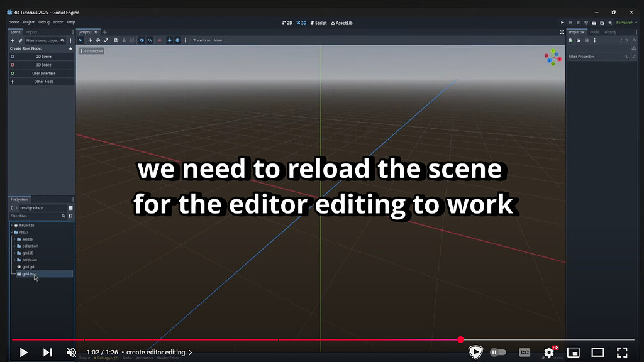Screen dimensions: 644x362
Task: Select the Scale tool in the viewport toolbar
Action: tap(106, 40)
